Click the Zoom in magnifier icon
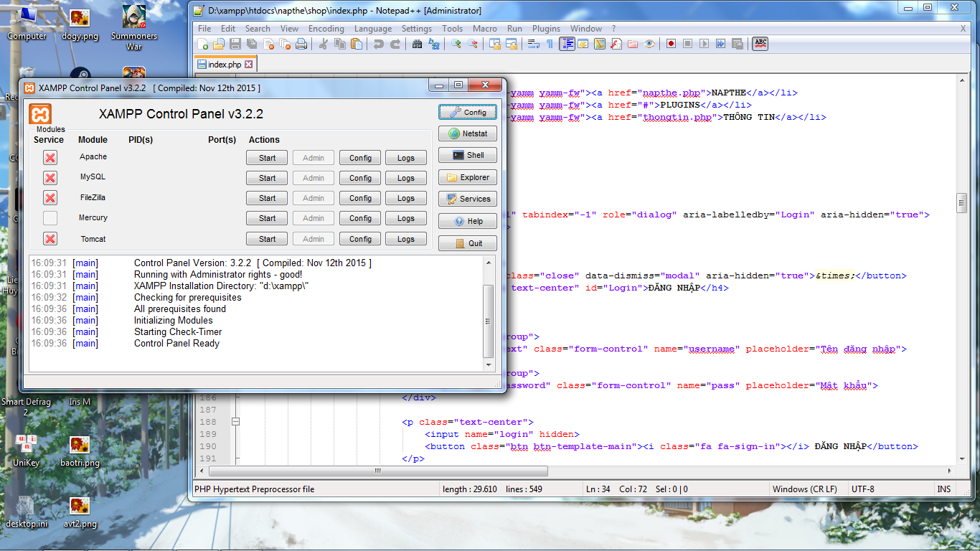Screen dimensions: 980x551 (456, 44)
